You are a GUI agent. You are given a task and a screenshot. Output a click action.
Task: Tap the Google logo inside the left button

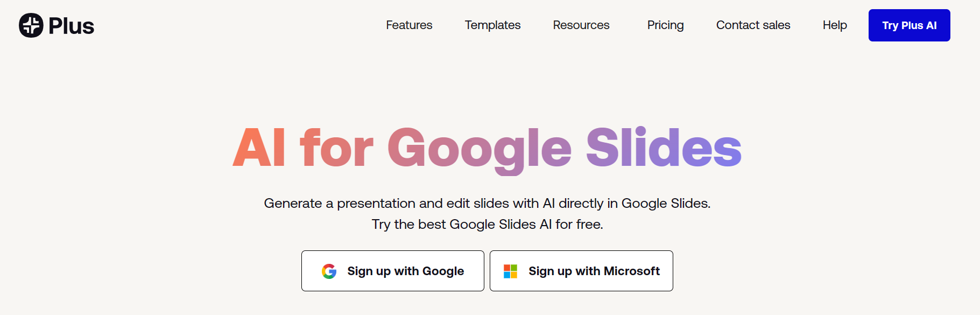pyautogui.click(x=329, y=271)
